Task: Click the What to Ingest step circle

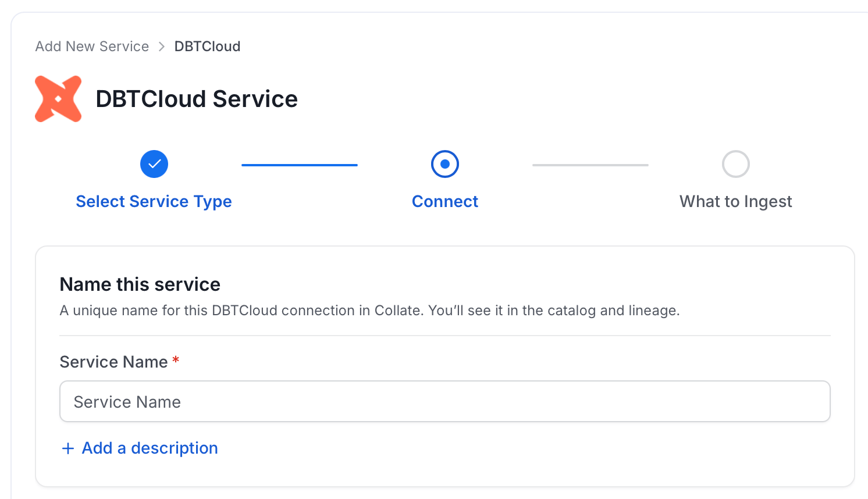Action: [736, 164]
